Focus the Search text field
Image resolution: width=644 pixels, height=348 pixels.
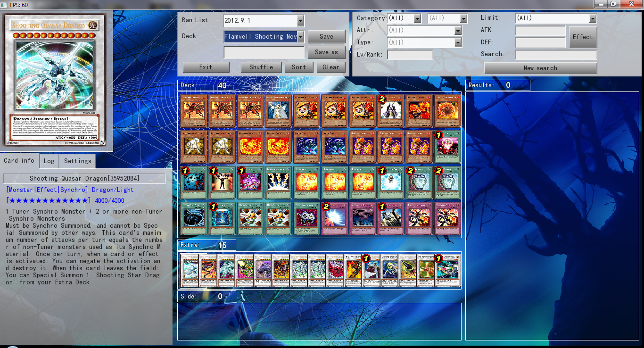(556, 55)
